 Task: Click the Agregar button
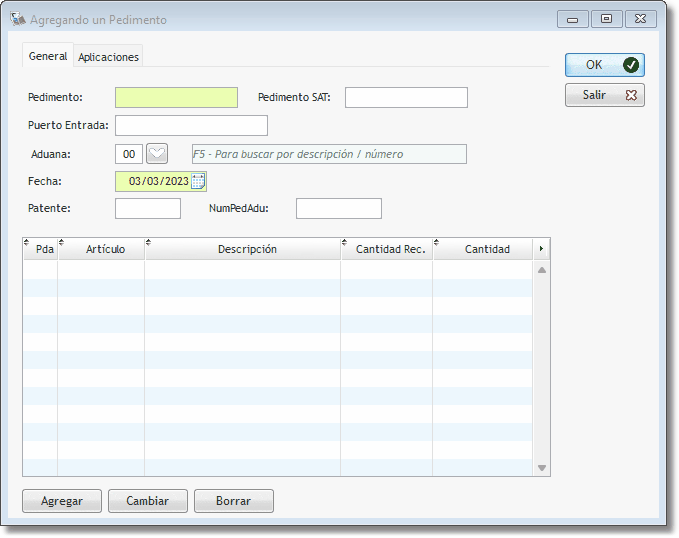[x=62, y=501]
